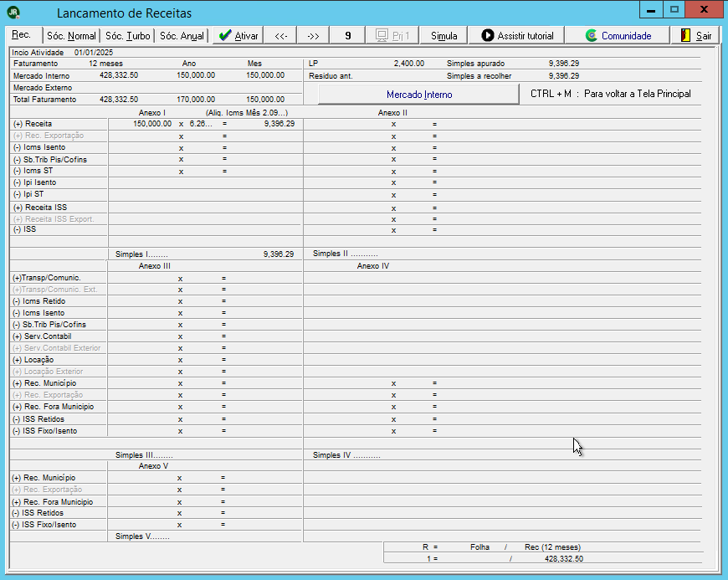Click the green Comunidade swirl icon
728x580 pixels.
pyautogui.click(x=591, y=35)
